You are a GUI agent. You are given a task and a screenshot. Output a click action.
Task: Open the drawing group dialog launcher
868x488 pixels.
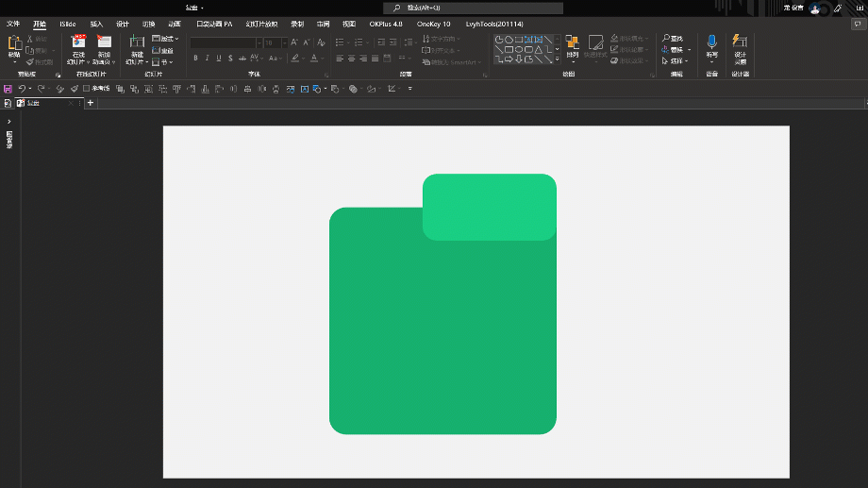tap(652, 75)
